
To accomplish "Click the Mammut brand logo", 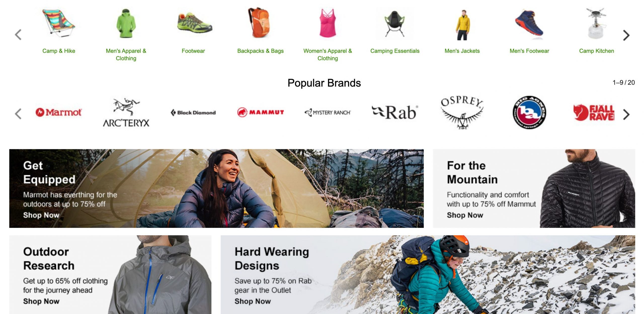I will [x=260, y=112].
